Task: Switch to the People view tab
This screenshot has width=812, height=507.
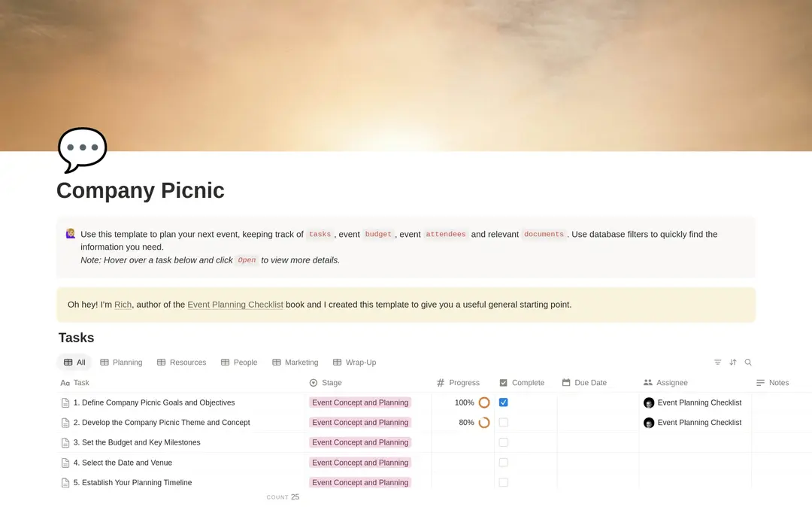Action: 239,363
